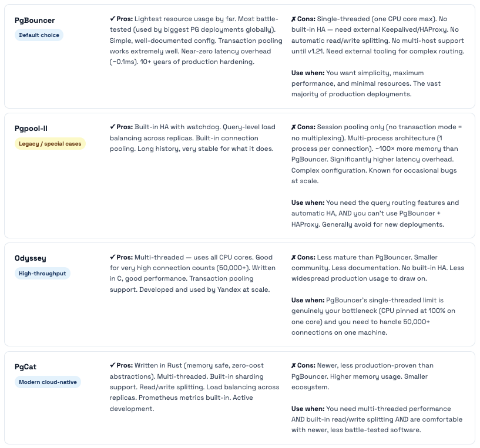Click the "Modern cloud-native" badge
480x448 pixels.
[x=48, y=382]
